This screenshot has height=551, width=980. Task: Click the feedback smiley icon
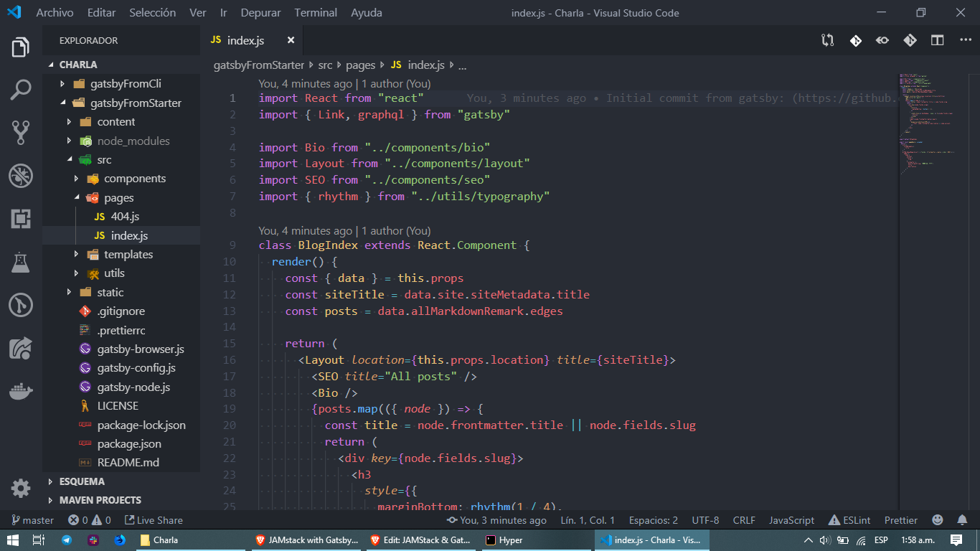938,520
